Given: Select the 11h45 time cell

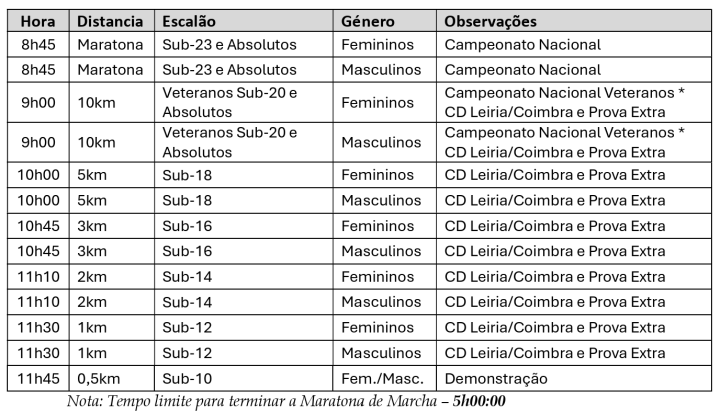Looking at the screenshot, I should pyautogui.click(x=40, y=379).
